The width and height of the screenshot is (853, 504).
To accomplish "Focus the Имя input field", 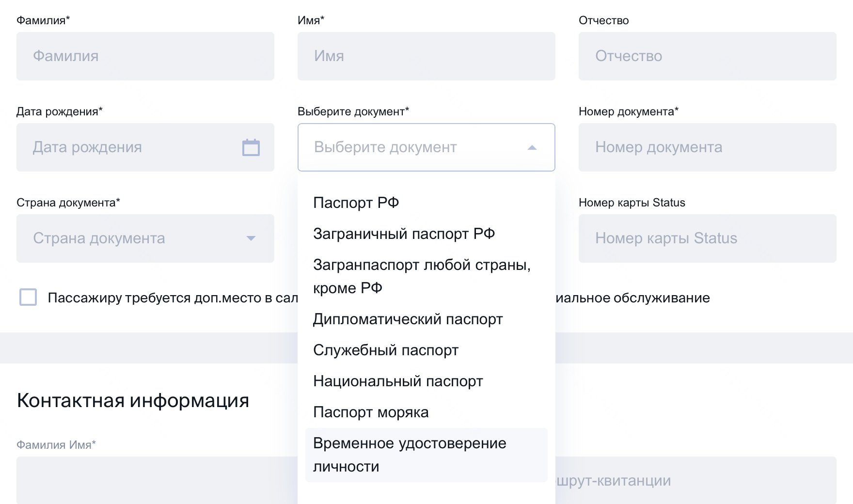I will (426, 56).
